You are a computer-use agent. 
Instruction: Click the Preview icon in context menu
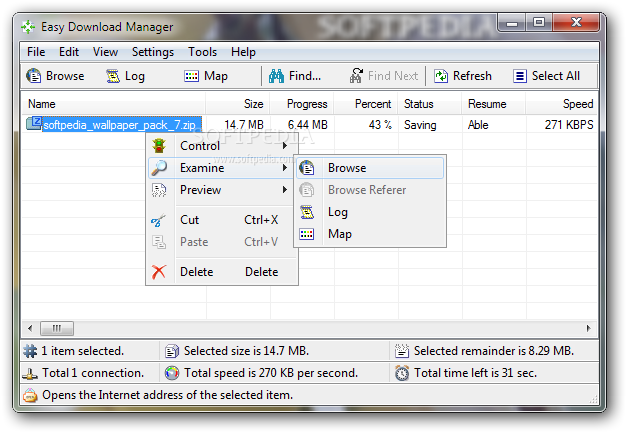coord(159,190)
